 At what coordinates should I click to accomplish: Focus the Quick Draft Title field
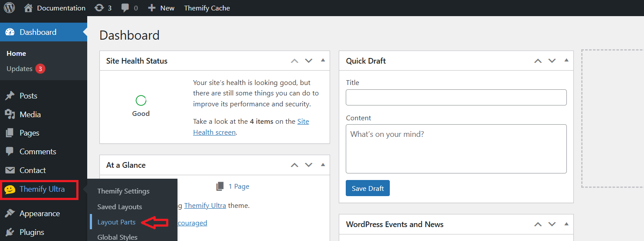[x=456, y=98]
